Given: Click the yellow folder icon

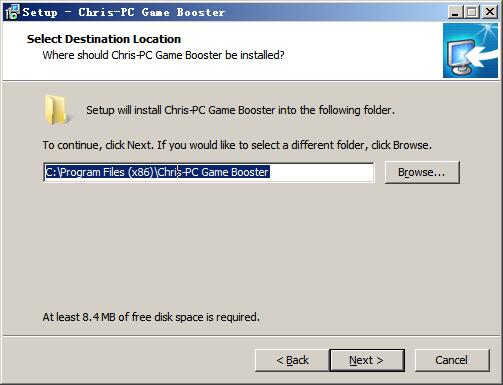Looking at the screenshot, I should [x=56, y=110].
